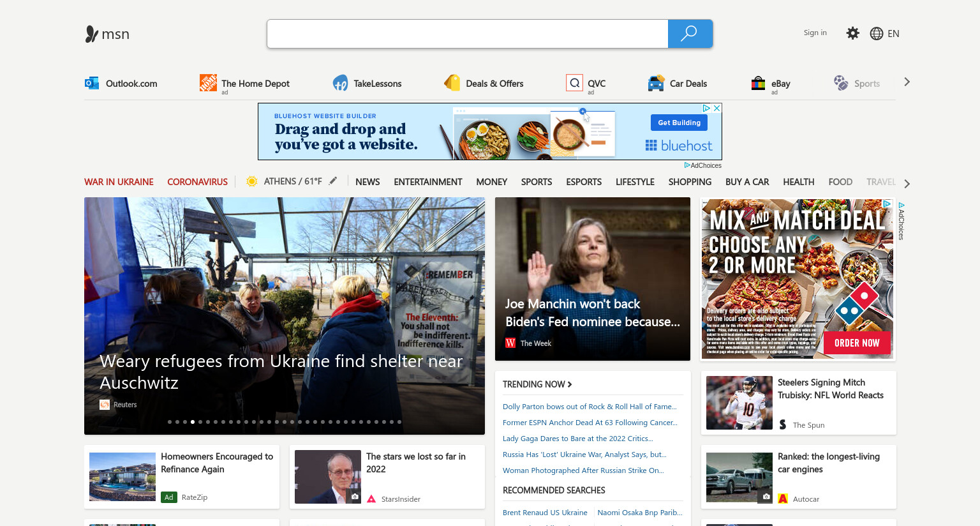Viewport: 980px width, 526px height.
Task: Open the Buy a Car category
Action: pyautogui.click(x=747, y=182)
